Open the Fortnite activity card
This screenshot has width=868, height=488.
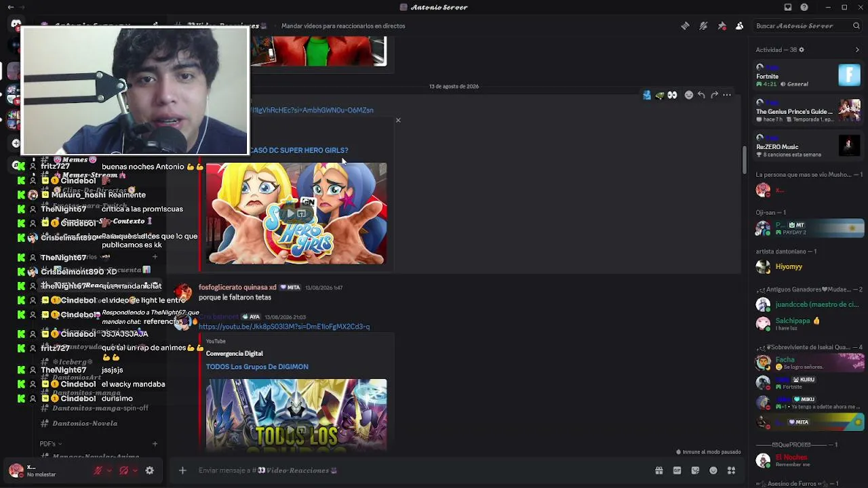click(x=808, y=75)
